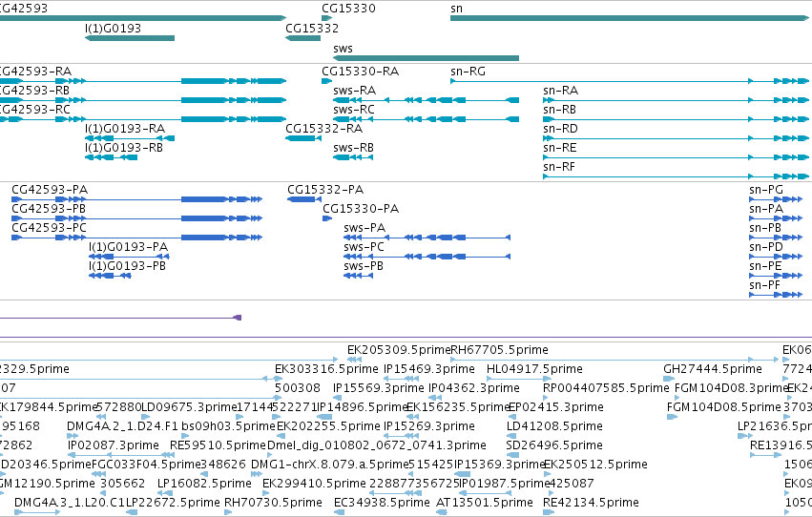Select EST EK250512.5prime

tap(595, 465)
